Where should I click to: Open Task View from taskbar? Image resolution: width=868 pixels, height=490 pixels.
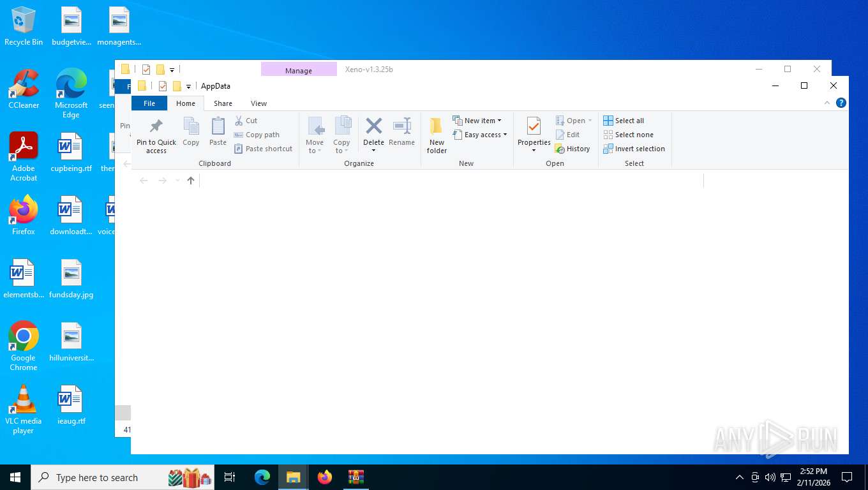tap(230, 477)
